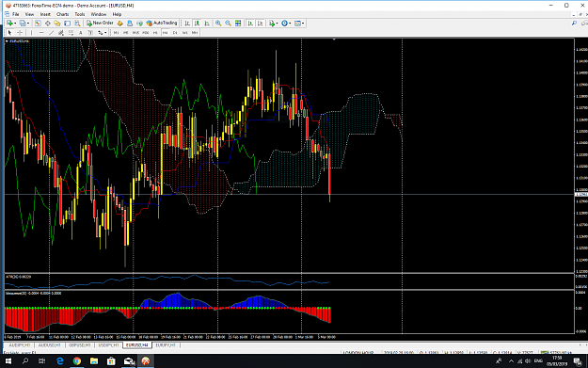The width and height of the screenshot is (588, 368).
Task: Expand the Profiles dropdown arrow
Action: [28, 24]
